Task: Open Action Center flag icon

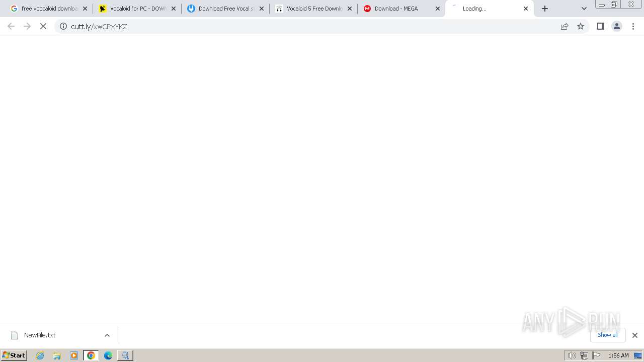Action: [x=596, y=355]
